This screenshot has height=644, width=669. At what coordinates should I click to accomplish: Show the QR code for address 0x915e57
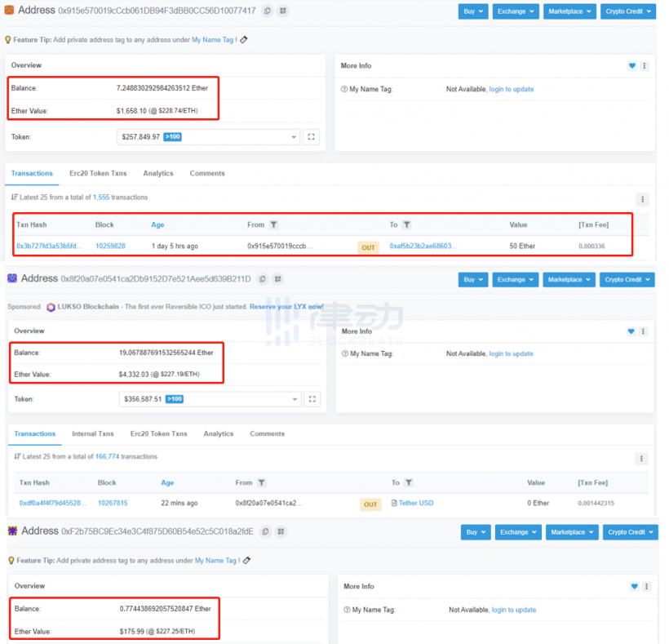[283, 11]
